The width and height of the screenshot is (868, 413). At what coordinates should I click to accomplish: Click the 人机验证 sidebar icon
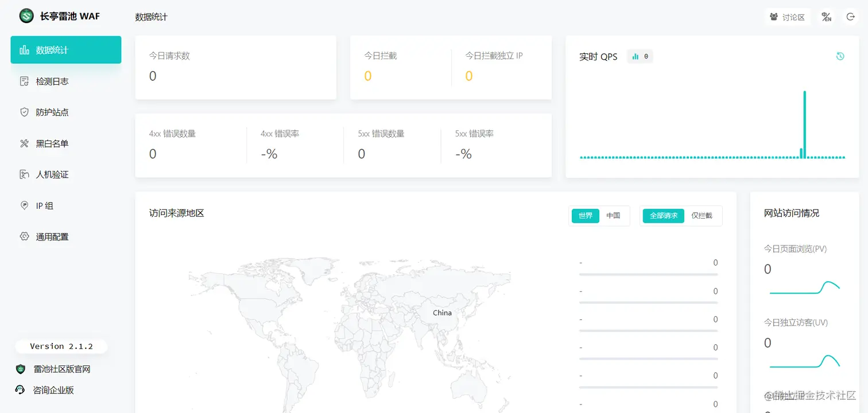point(24,174)
